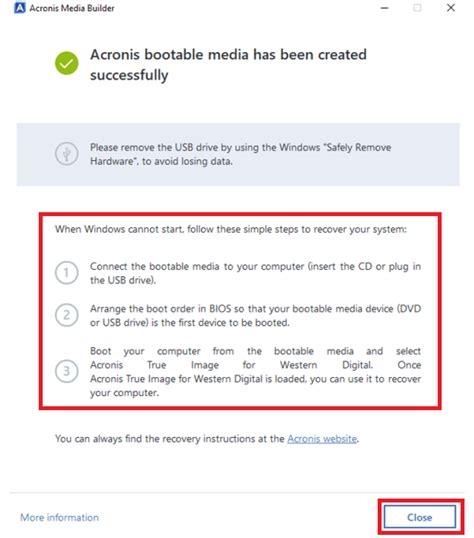Click the 'Boot your computer from' instruction
Image resolution: width=474 pixels, height=538 pixels.
[x=255, y=372]
